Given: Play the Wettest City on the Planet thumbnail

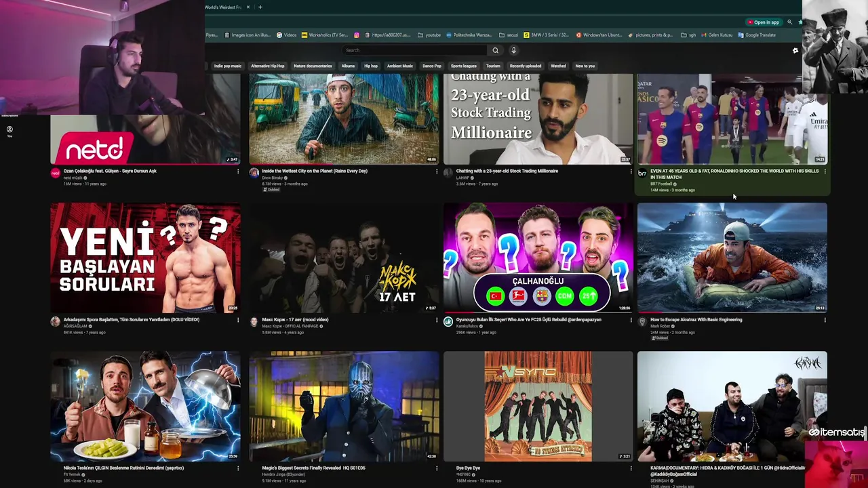Looking at the screenshot, I should 344,119.
